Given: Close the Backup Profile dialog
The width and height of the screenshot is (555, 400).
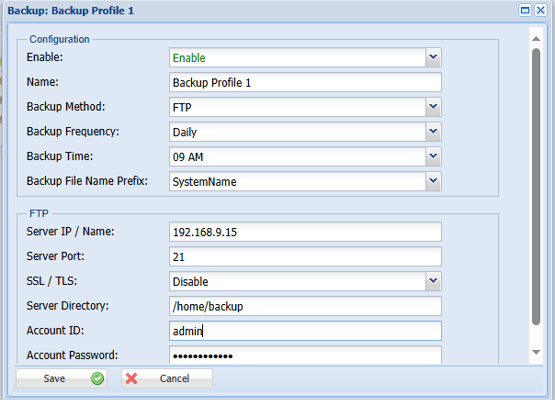Looking at the screenshot, I should click(x=540, y=10).
